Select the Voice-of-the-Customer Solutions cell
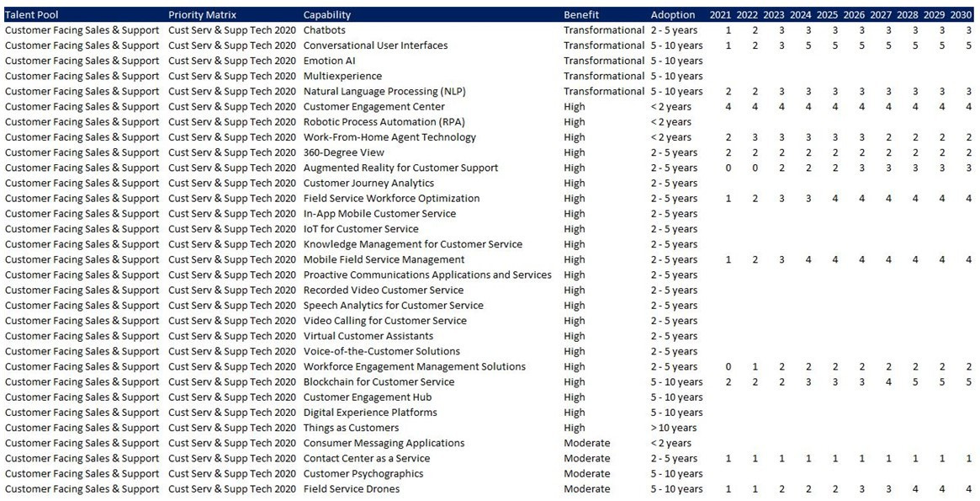This screenshot has height=501, width=980. 382,351
